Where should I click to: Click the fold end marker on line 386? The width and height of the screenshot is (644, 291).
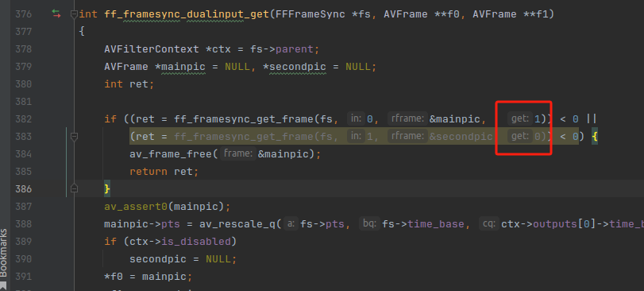[x=74, y=188]
